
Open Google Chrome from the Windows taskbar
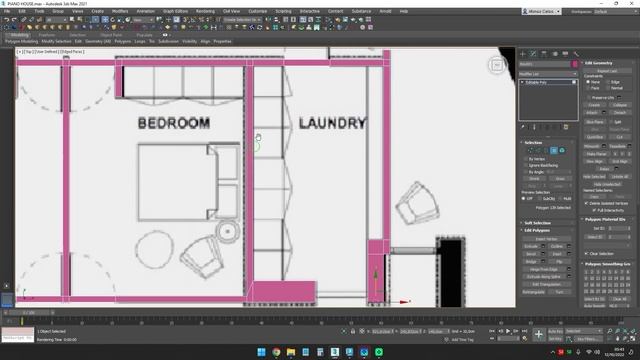pyautogui.click(x=276, y=352)
